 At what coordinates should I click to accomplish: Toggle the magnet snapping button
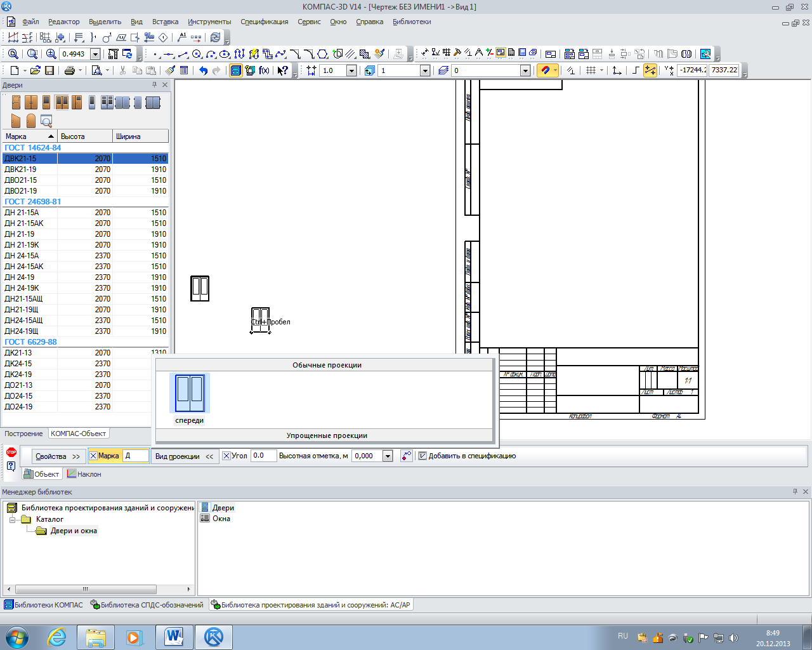(x=545, y=70)
